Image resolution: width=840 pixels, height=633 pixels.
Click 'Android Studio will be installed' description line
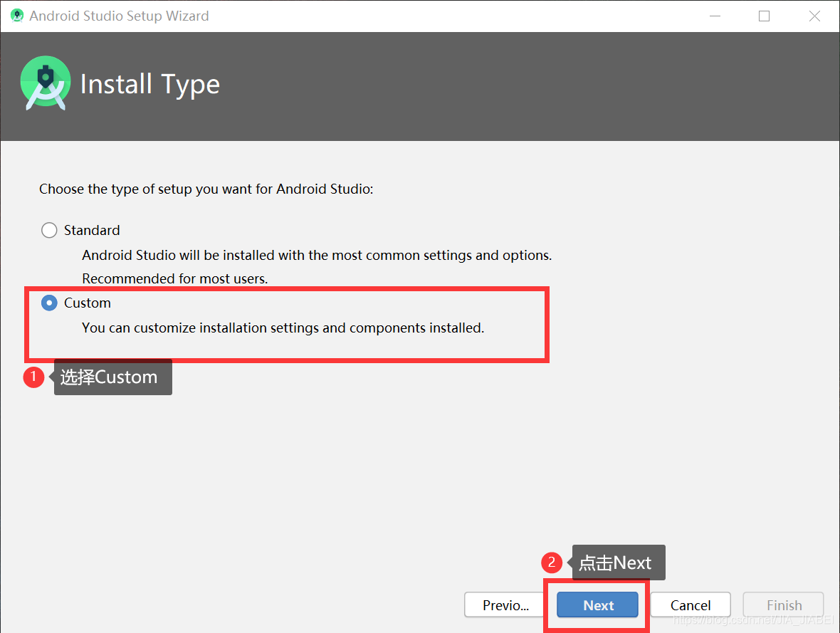(317, 255)
